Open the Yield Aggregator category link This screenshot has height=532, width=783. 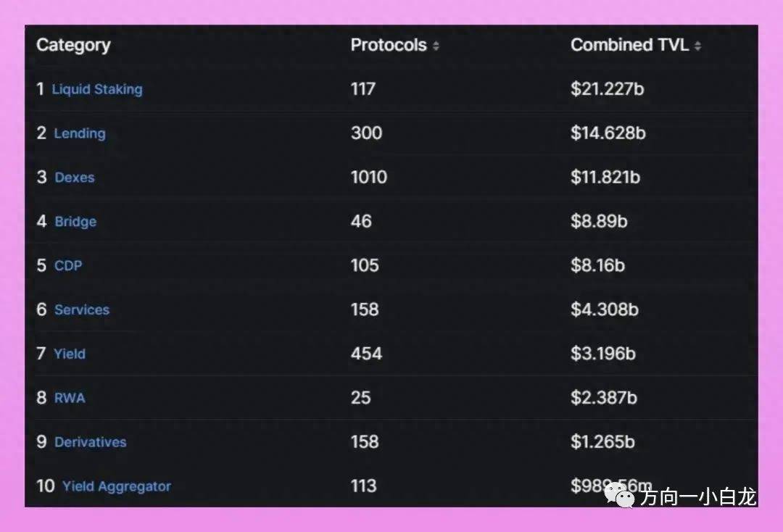[117, 486]
